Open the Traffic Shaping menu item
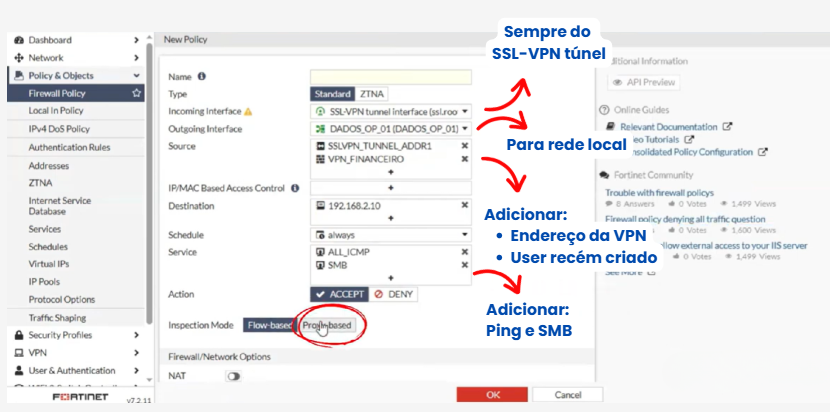Screen dimensions: 830x412 tap(57, 318)
